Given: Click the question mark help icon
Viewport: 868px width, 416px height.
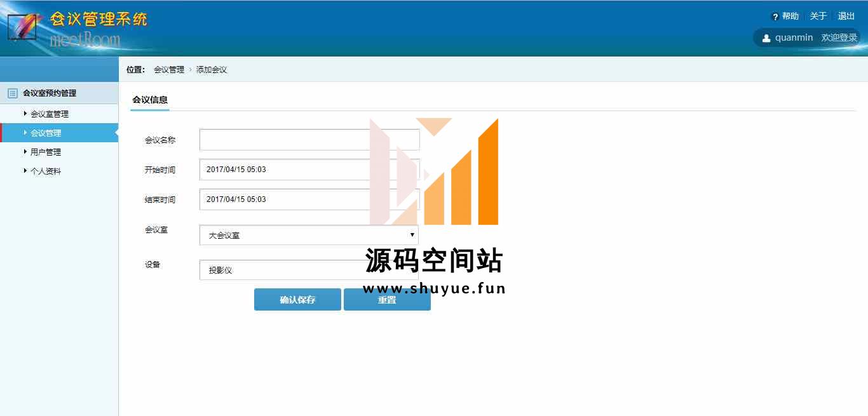Looking at the screenshot, I should click(x=775, y=17).
